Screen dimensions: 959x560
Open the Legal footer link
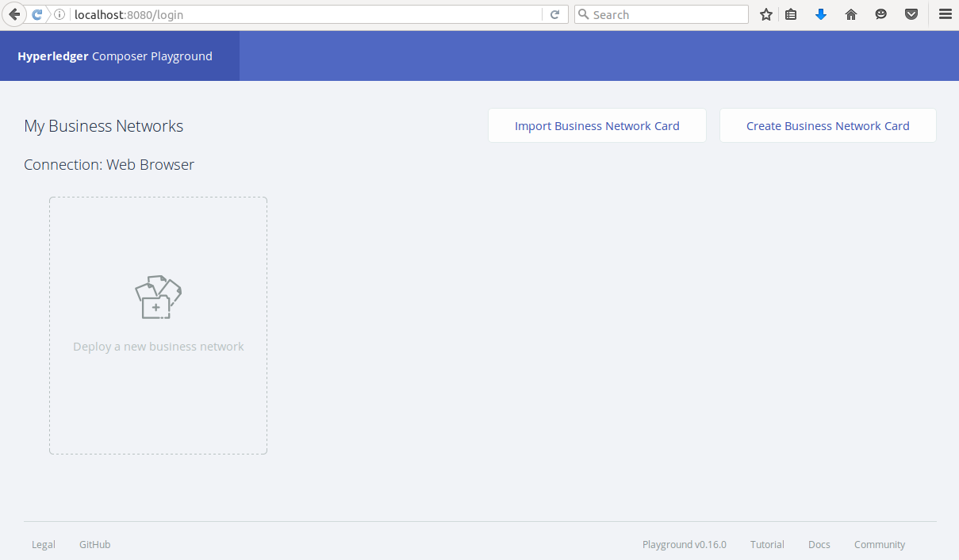(x=44, y=544)
